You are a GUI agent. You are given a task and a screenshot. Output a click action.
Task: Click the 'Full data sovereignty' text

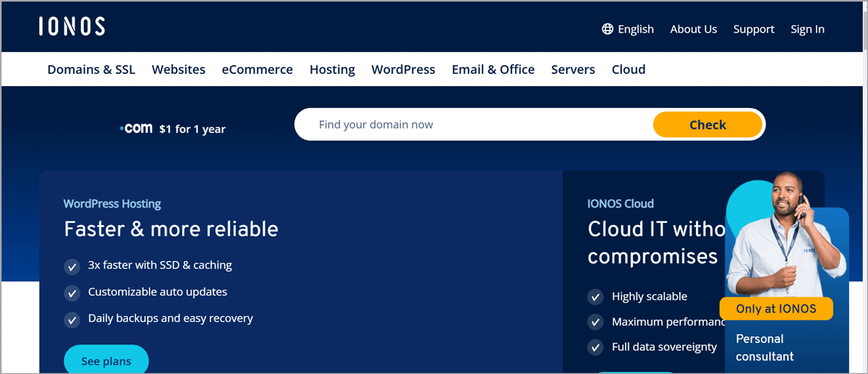[664, 347]
